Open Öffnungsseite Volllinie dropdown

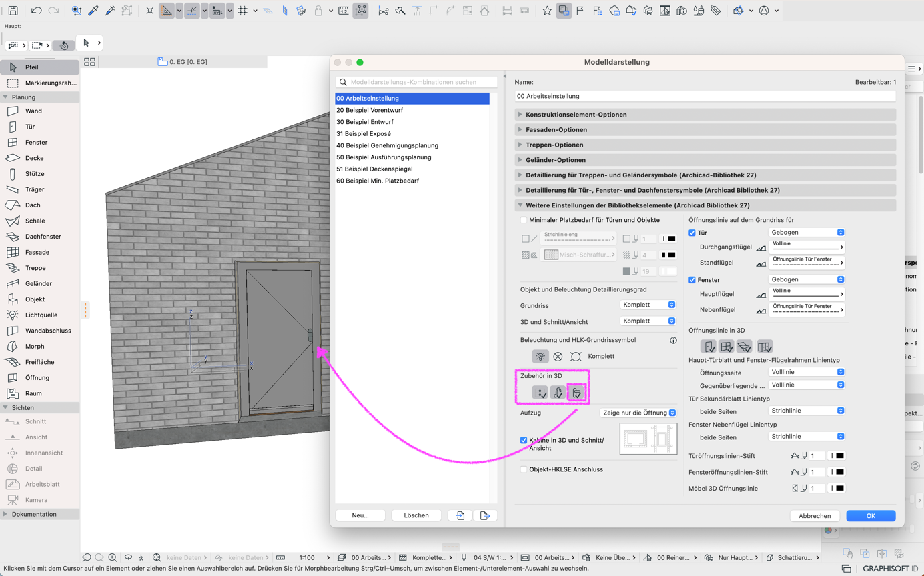point(807,372)
